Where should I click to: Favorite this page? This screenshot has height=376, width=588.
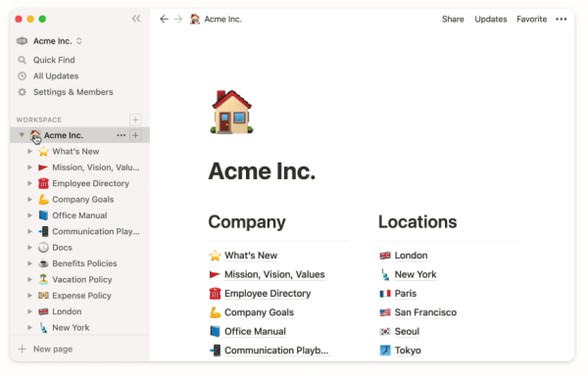532,20
